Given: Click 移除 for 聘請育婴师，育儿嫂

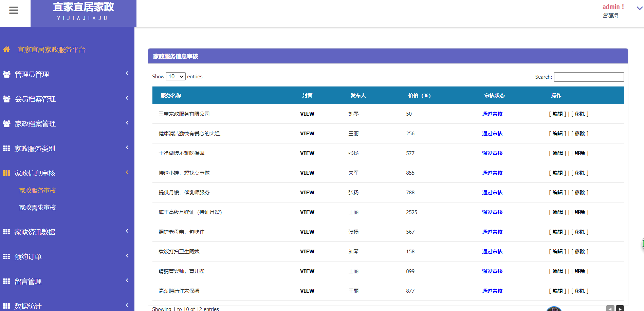Looking at the screenshot, I should point(580,271).
